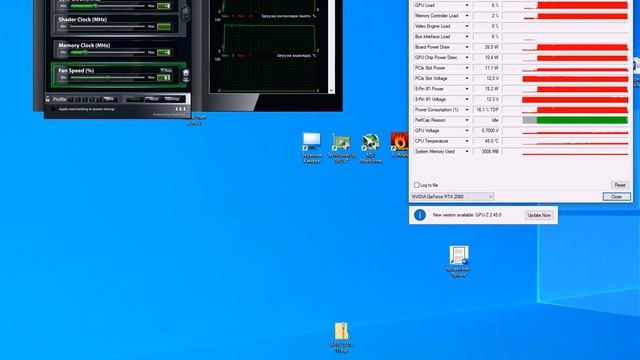The width and height of the screenshot is (640, 360).
Task: Open the GPU Load sensor dropdown
Action: click(x=467, y=5)
